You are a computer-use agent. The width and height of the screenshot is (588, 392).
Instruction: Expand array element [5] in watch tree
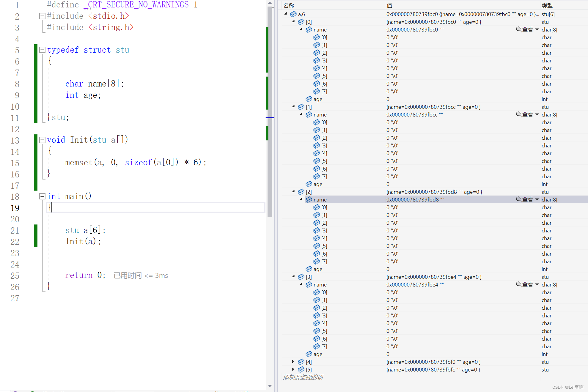tap(293, 369)
